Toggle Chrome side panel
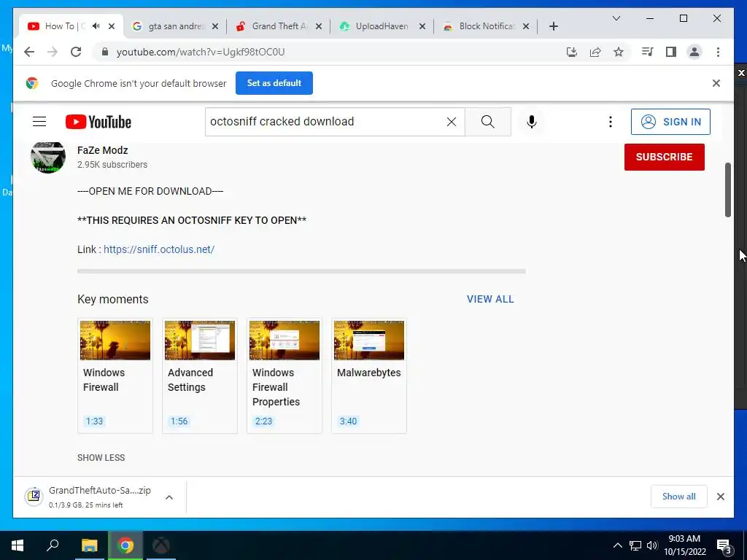747x560 pixels. 671,52
